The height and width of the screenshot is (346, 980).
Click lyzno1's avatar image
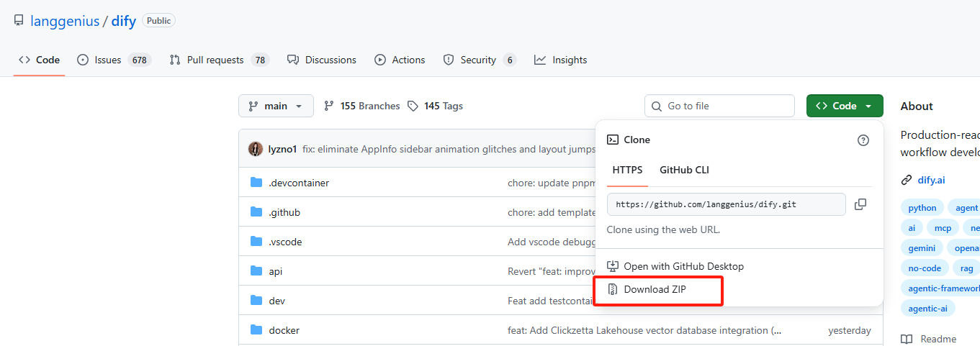click(x=256, y=149)
